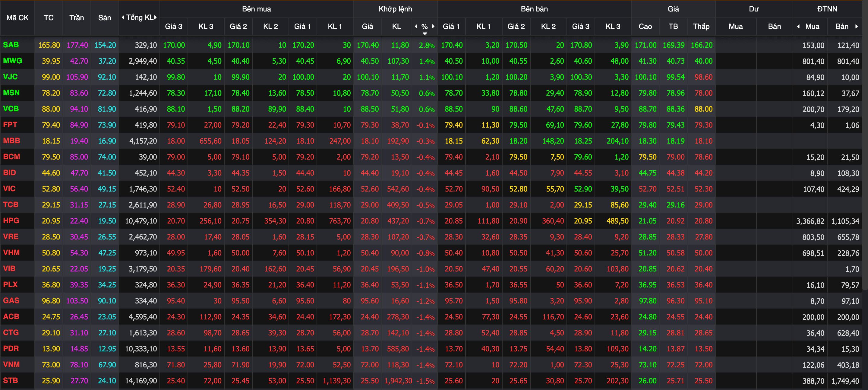This screenshot has width=868, height=390.
Task: Choose the PLX ticker
Action: (10, 284)
